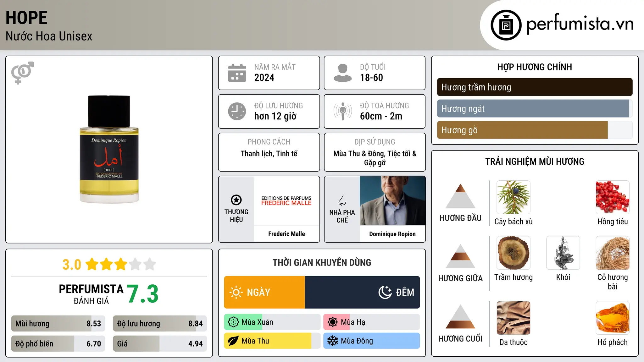Click the release year 2024

[x=264, y=78]
